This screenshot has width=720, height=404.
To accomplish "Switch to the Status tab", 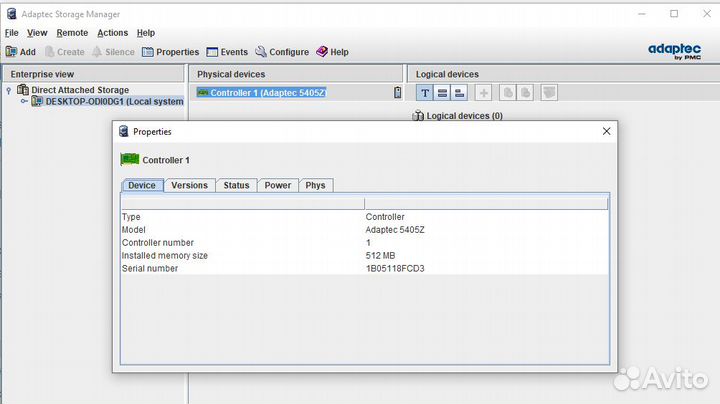I will point(236,185).
